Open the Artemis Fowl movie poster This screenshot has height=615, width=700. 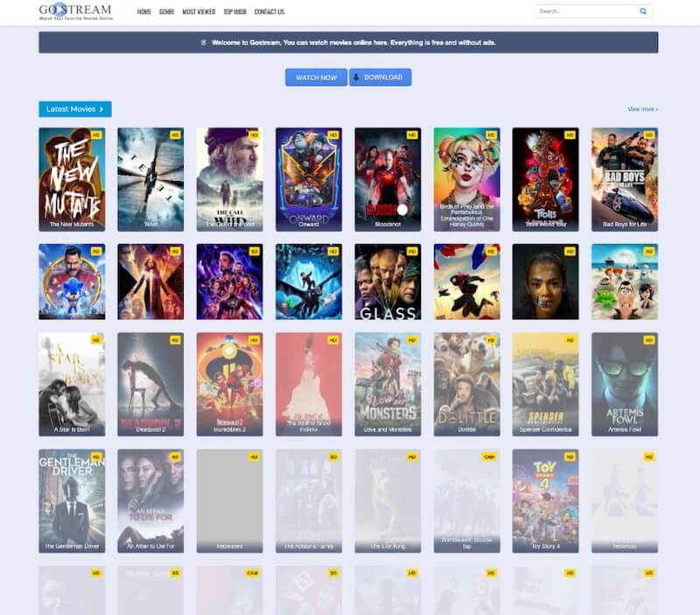[x=624, y=384]
